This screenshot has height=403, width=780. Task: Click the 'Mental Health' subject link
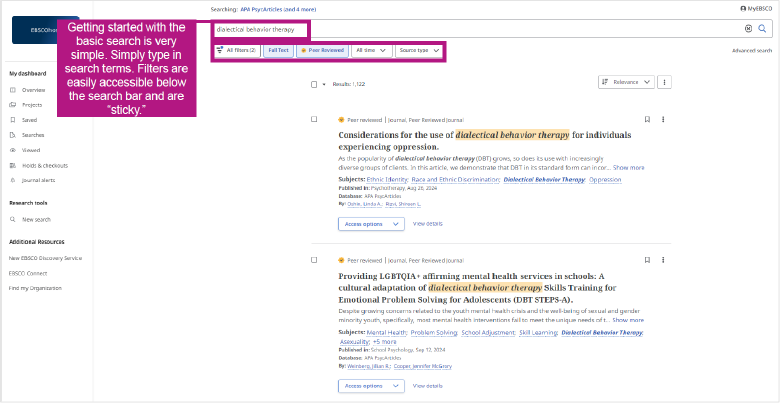click(x=387, y=332)
